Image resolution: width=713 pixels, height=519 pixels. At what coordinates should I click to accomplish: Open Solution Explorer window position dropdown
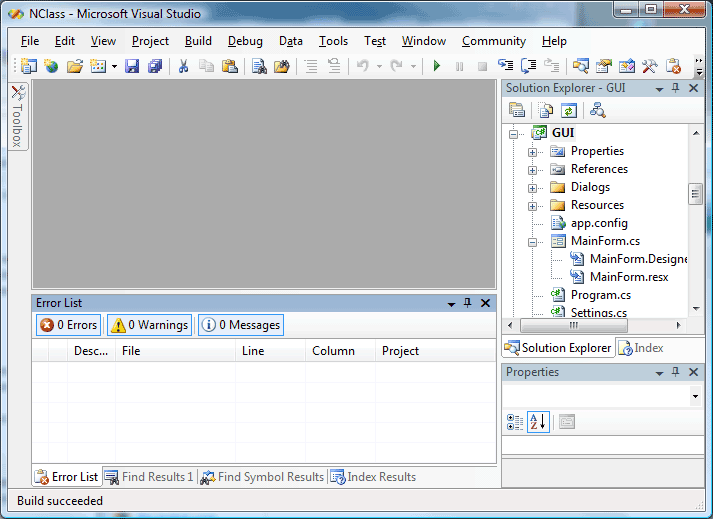(x=659, y=89)
